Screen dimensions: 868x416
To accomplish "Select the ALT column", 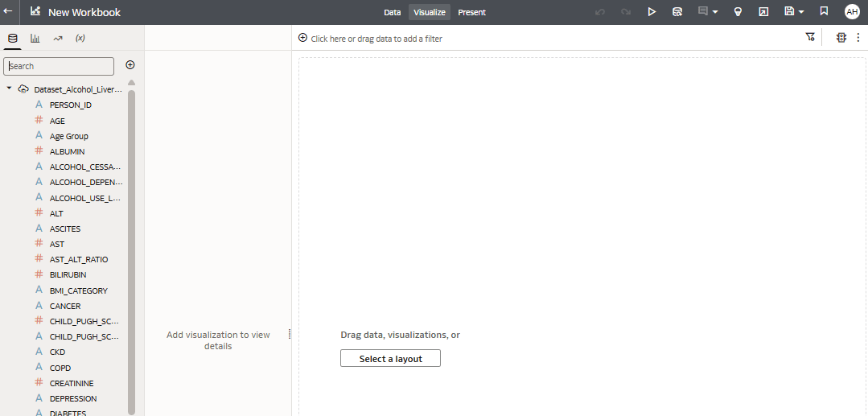I will click(56, 214).
